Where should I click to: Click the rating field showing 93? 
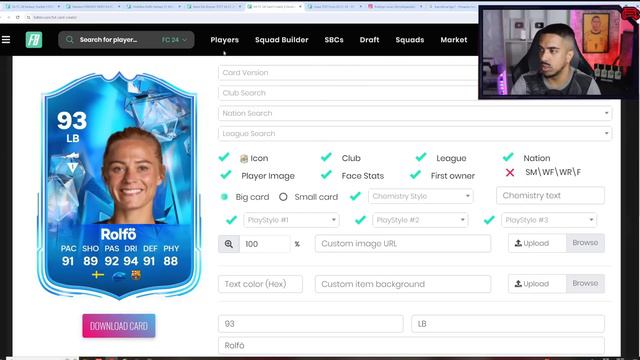coord(311,324)
